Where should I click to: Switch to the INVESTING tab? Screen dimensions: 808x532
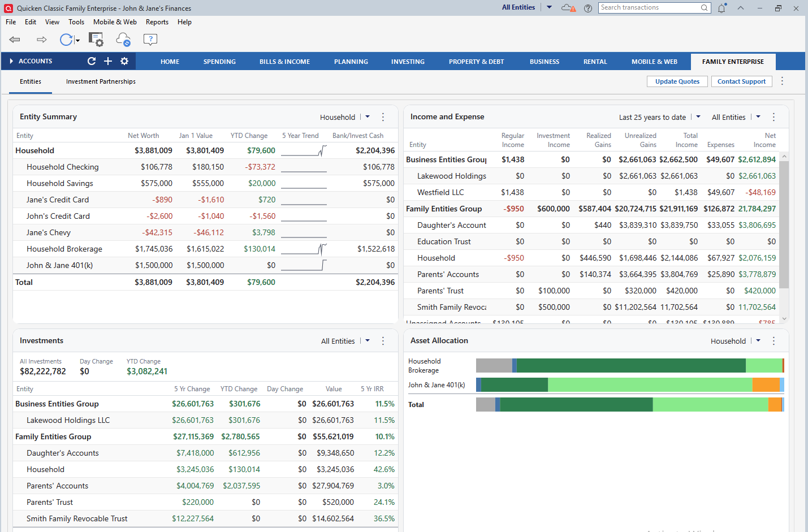[x=408, y=62]
